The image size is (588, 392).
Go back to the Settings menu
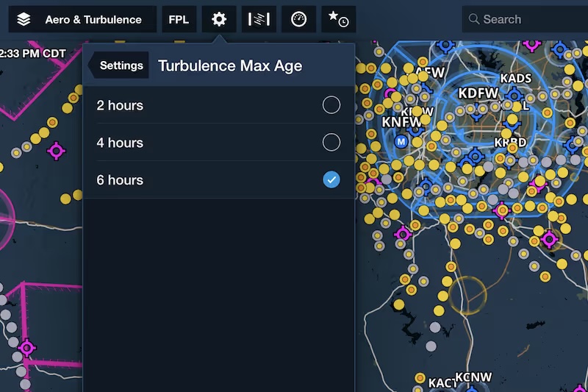tap(119, 65)
